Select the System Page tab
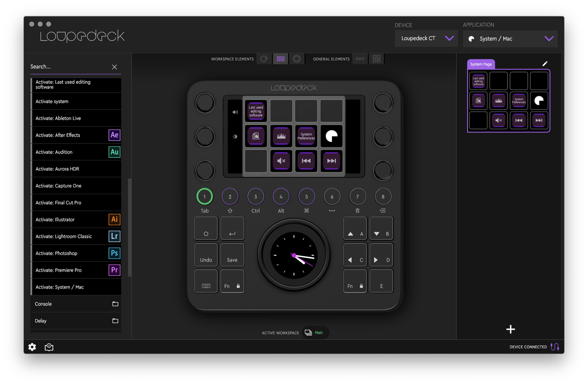 click(481, 64)
